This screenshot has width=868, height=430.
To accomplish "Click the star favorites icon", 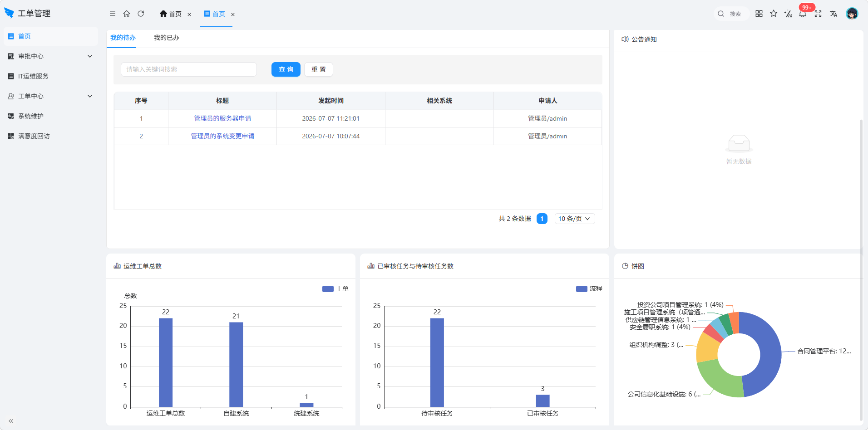I will click(774, 14).
